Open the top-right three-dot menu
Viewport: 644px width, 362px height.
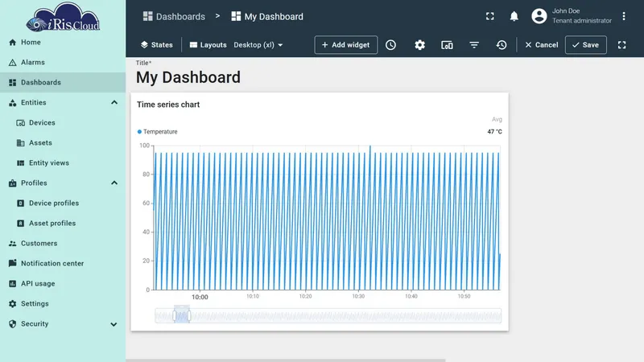[623, 16]
